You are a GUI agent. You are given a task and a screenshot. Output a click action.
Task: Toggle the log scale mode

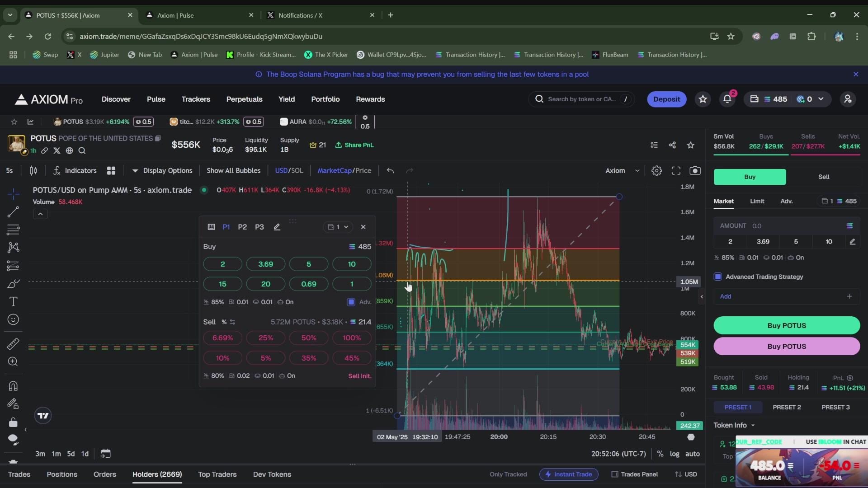675,454
